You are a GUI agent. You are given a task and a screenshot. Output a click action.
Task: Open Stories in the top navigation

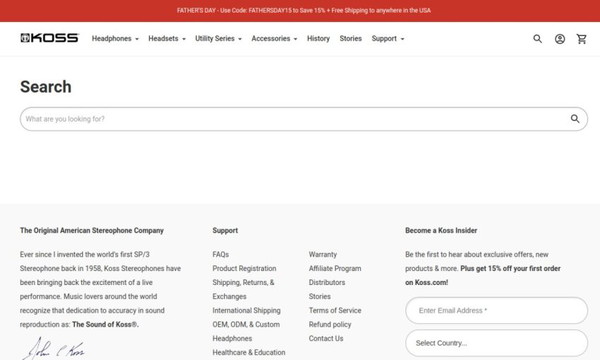[x=351, y=39]
